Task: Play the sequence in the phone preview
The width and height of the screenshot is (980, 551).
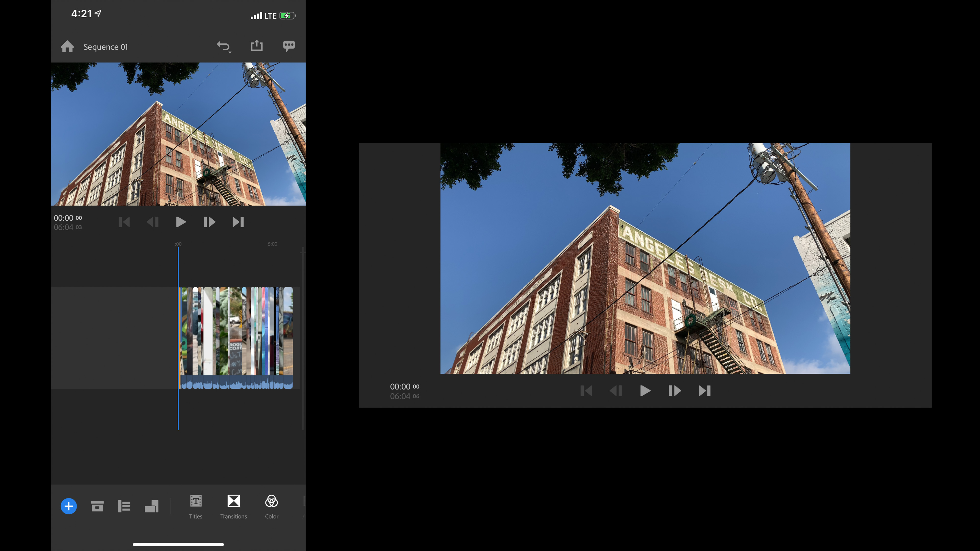Action: pyautogui.click(x=181, y=222)
